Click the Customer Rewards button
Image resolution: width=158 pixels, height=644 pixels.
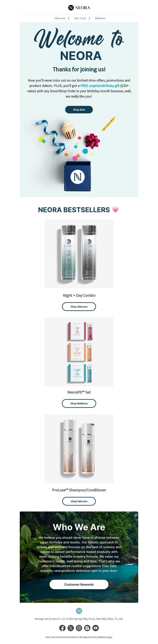(x=79, y=584)
